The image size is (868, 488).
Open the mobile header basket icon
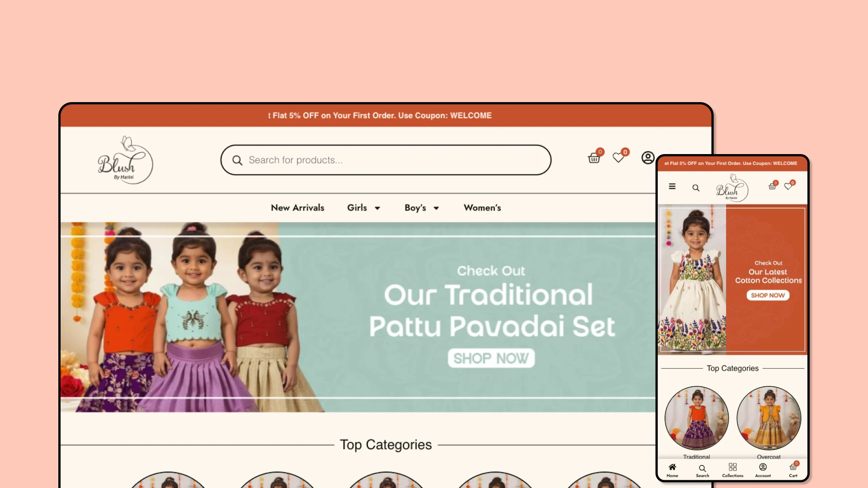pyautogui.click(x=772, y=186)
